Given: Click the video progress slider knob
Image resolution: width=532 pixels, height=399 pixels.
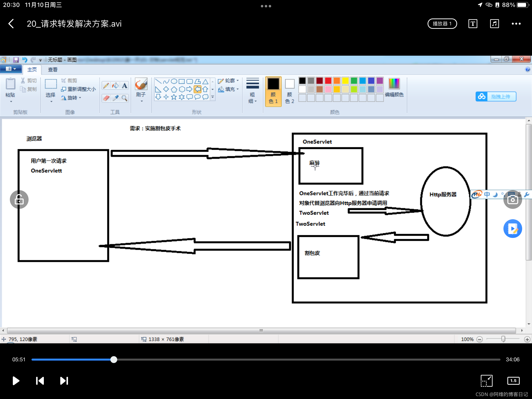Looking at the screenshot, I should point(114,360).
